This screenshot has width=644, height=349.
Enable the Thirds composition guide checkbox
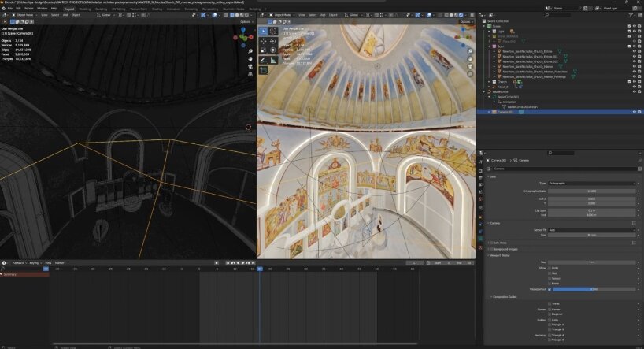pyautogui.click(x=550, y=303)
